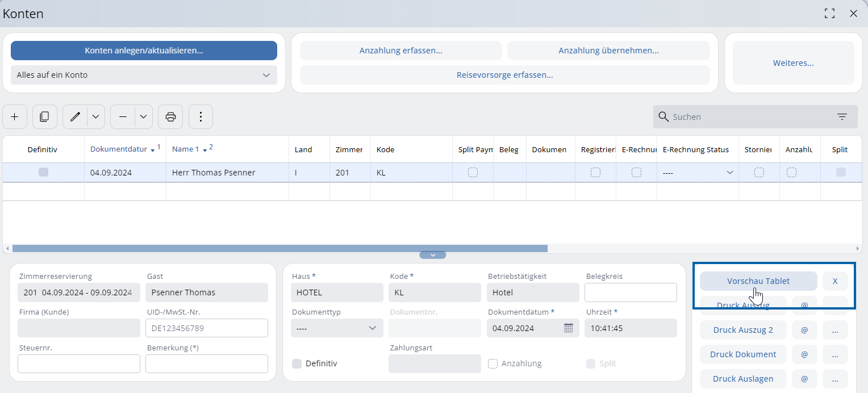Screen dimensions: 868x393
Task: Toggle the Storniert checkbox in the table row
Action: click(759, 173)
